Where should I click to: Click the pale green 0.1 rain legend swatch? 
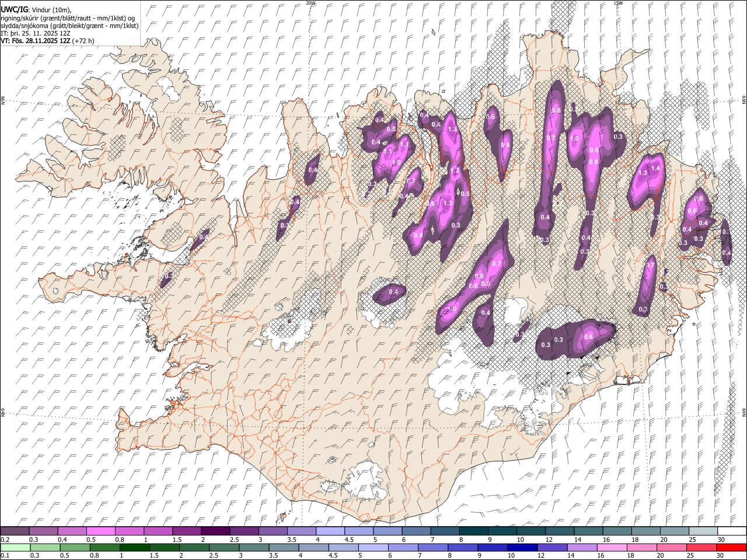coord(15,547)
